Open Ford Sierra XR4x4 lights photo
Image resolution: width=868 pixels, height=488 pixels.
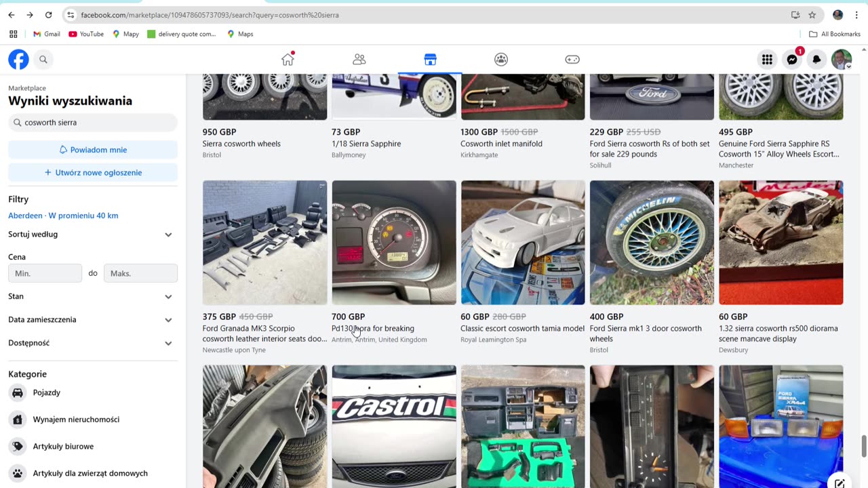coord(781,426)
